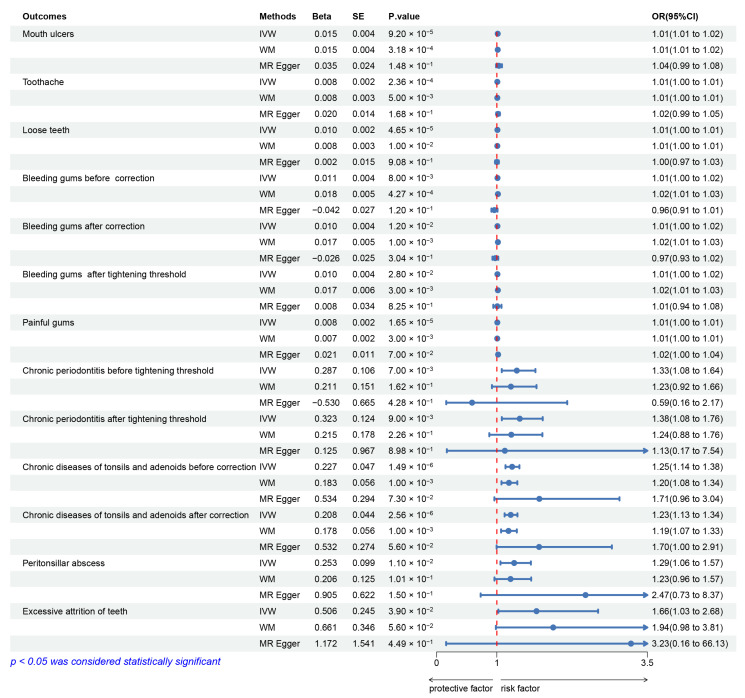
Task: Click the risk factor axis label
Action: click(x=520, y=688)
